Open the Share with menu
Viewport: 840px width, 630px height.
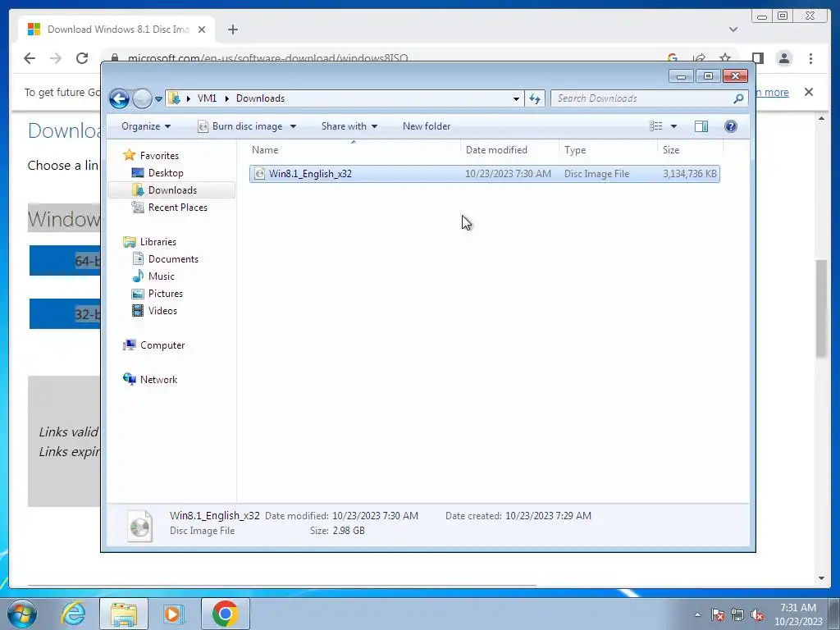point(349,126)
